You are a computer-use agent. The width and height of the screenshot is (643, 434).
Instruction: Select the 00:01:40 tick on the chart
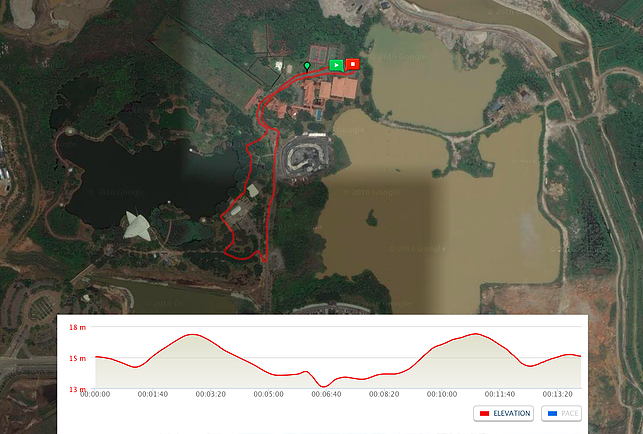point(153,394)
